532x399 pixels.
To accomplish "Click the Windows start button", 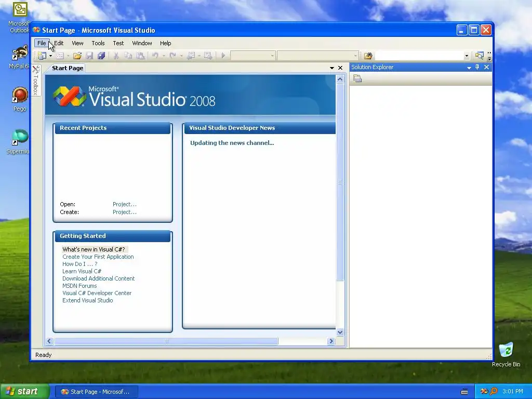I will point(24,392).
